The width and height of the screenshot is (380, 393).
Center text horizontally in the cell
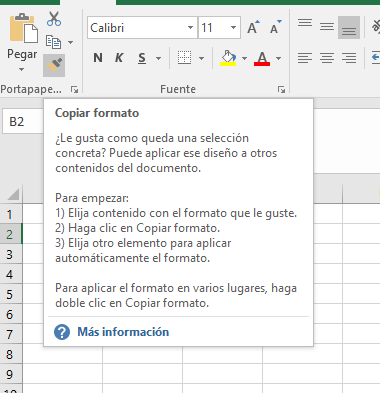[327, 58]
